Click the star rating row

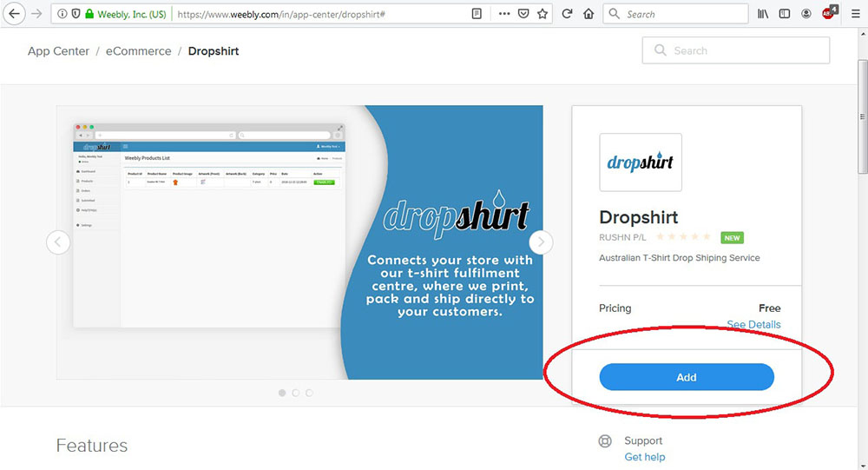pos(684,237)
